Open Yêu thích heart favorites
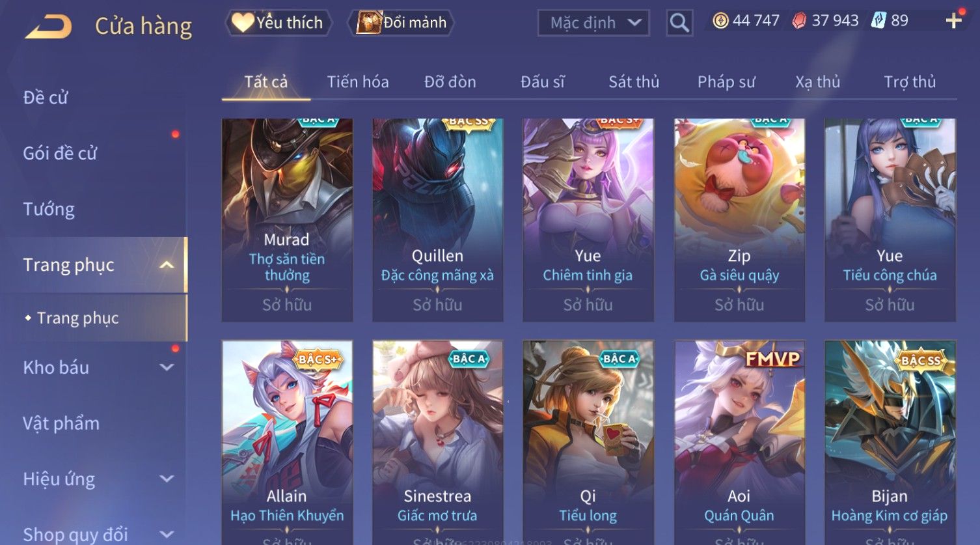Image resolution: width=980 pixels, height=545 pixels. [x=278, y=23]
